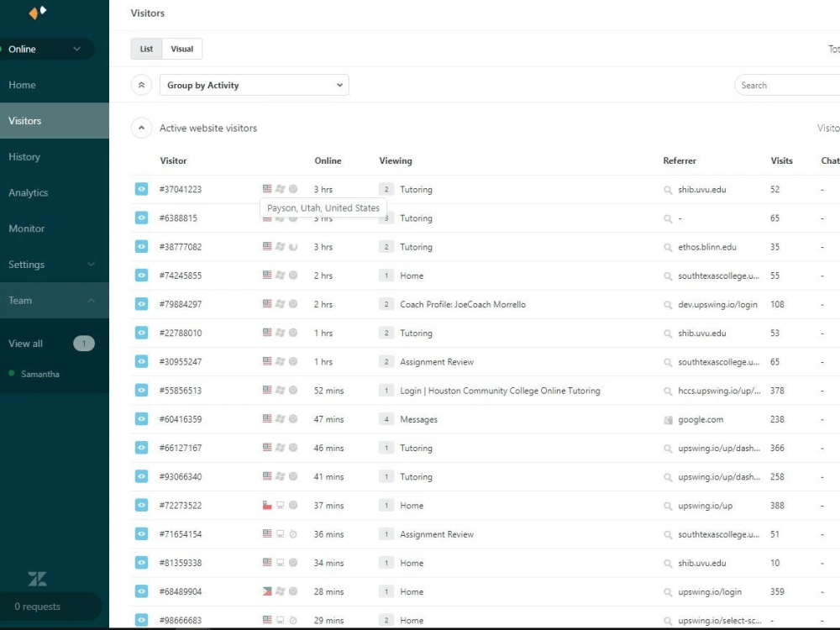Screen dimensions: 840x630
Task: Click the Windows OS icon for visitor #38777082
Action: pos(281,246)
